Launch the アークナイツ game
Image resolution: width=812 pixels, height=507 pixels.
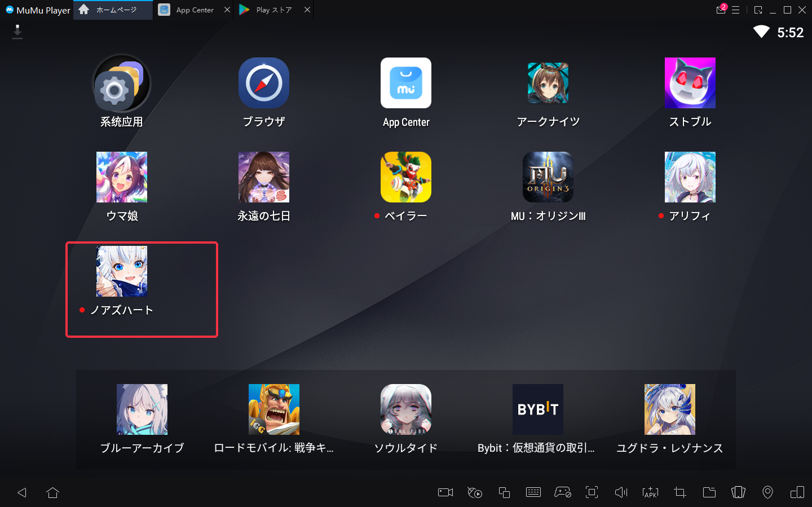click(x=548, y=83)
